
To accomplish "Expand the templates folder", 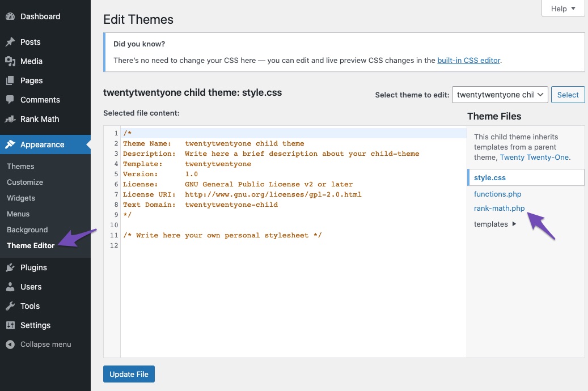I will (x=495, y=224).
